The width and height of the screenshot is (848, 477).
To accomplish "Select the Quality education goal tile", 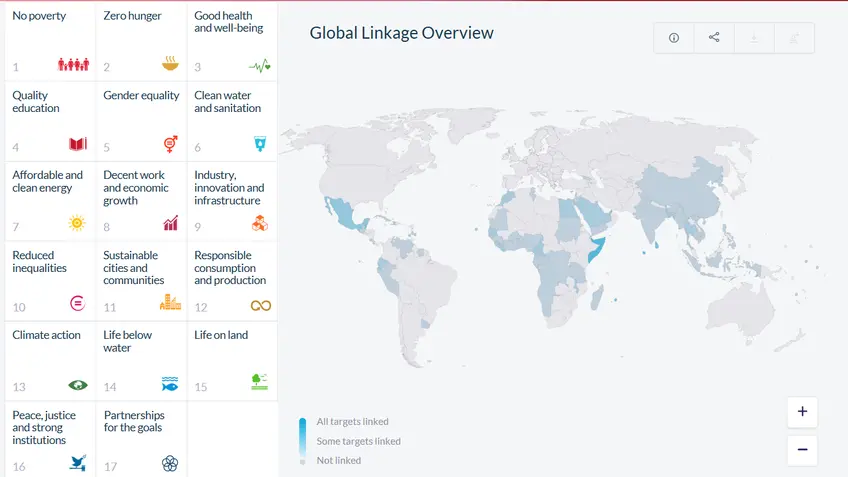I will 50,122.
